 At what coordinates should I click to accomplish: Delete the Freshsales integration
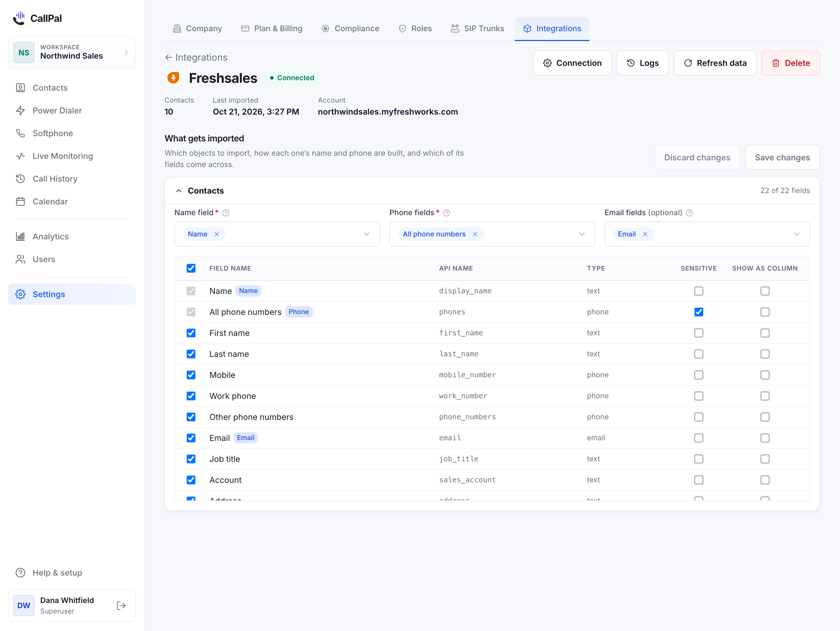[791, 63]
